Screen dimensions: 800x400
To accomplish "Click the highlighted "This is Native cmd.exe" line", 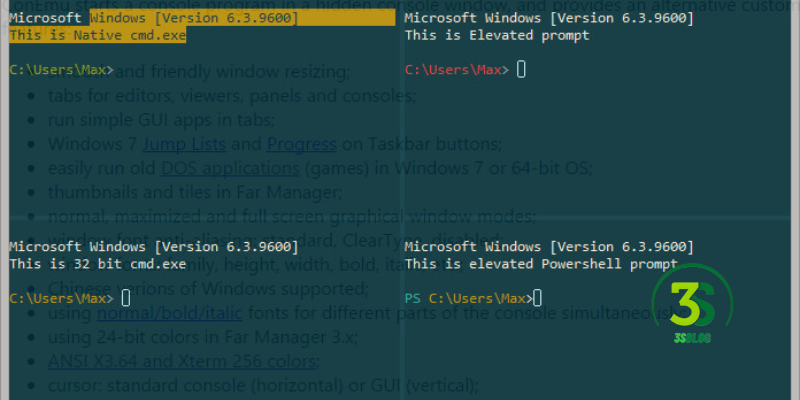I will 97,35.
